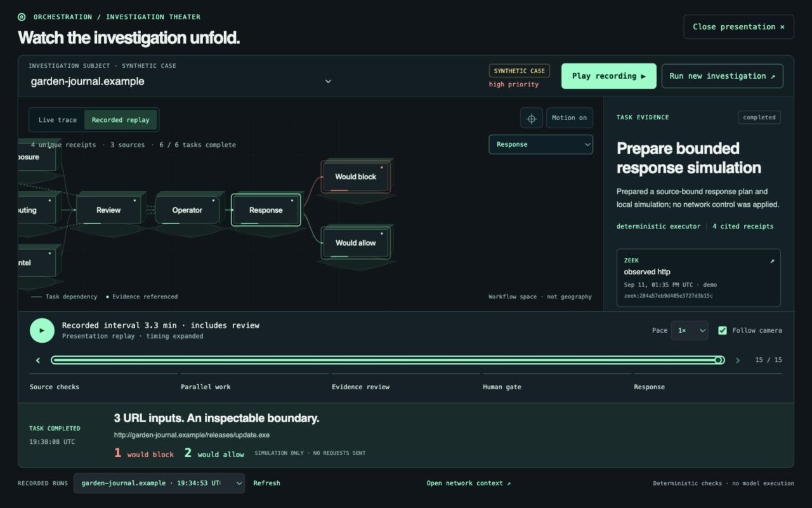
Task: Select the Response task node
Action: (x=266, y=210)
